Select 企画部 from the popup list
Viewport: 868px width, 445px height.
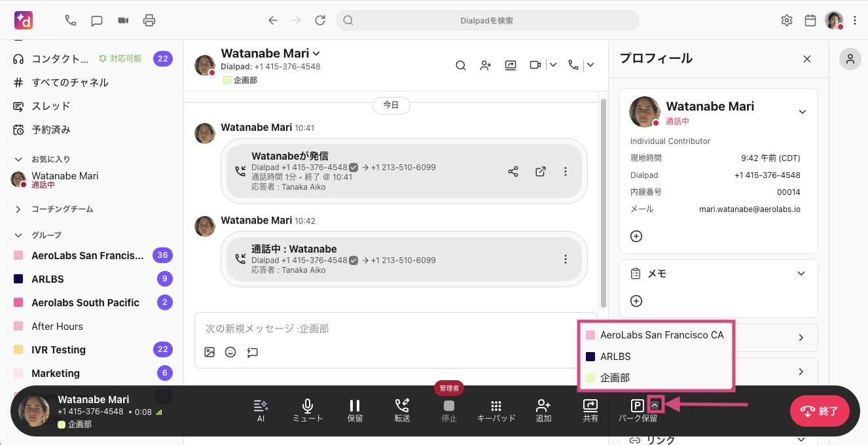tap(615, 378)
